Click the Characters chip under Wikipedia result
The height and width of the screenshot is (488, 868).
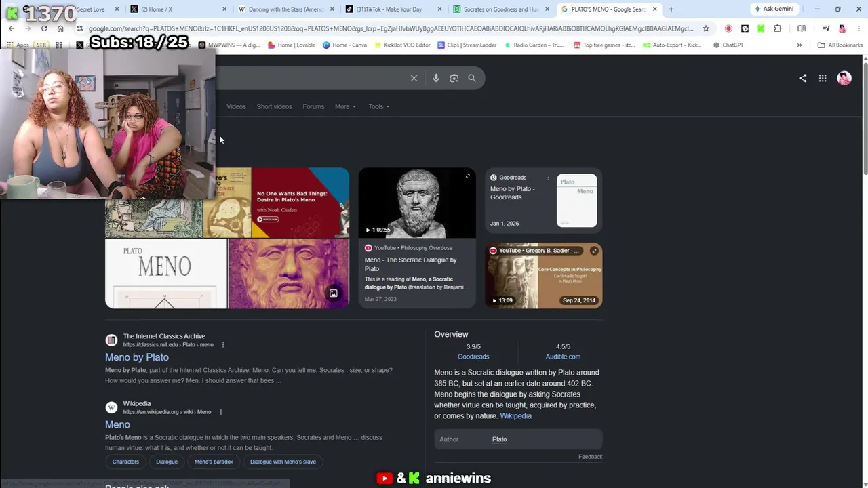[x=125, y=462]
